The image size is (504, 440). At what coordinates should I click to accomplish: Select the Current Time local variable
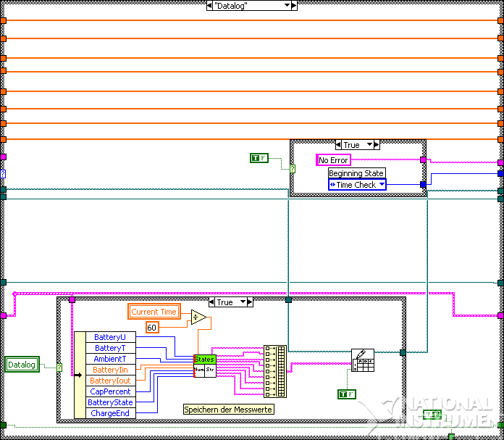[154, 312]
